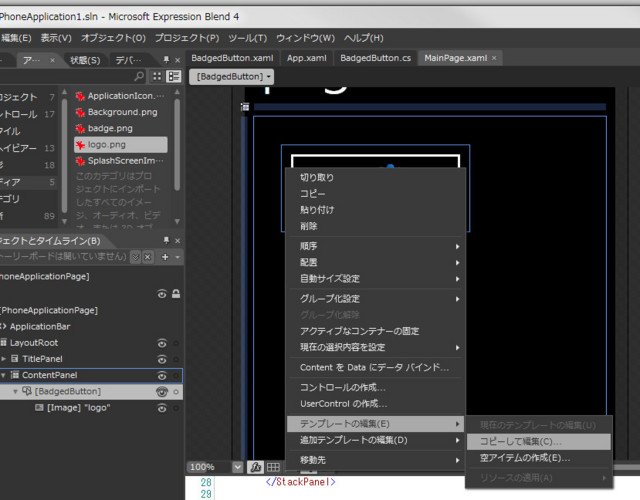Toggle effects rendering fx button

point(255,467)
